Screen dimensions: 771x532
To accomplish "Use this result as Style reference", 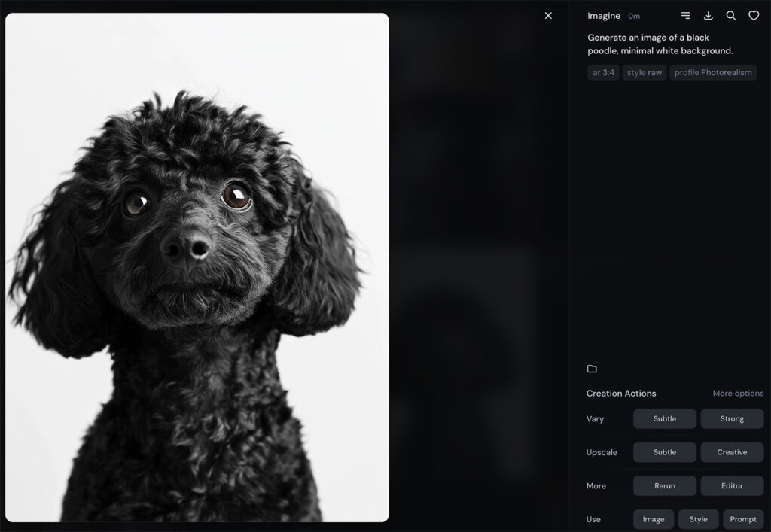I will pyautogui.click(x=698, y=519).
